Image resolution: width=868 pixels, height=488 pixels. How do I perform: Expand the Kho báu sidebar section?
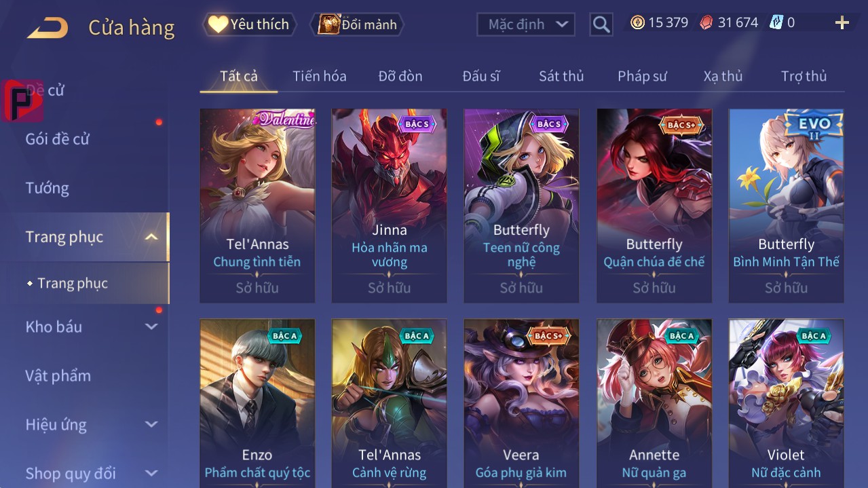151,326
